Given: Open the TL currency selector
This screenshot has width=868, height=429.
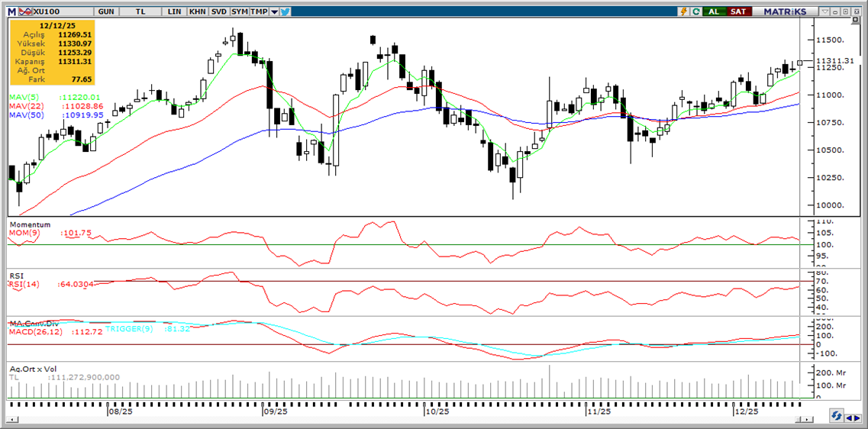Looking at the screenshot, I should tap(140, 11).
